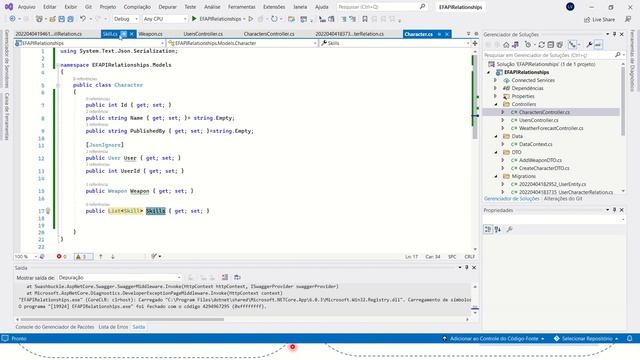This screenshot has height=360, width=640.
Task: Switch views icon in Solution Explorer toolbar
Action: click(516, 45)
